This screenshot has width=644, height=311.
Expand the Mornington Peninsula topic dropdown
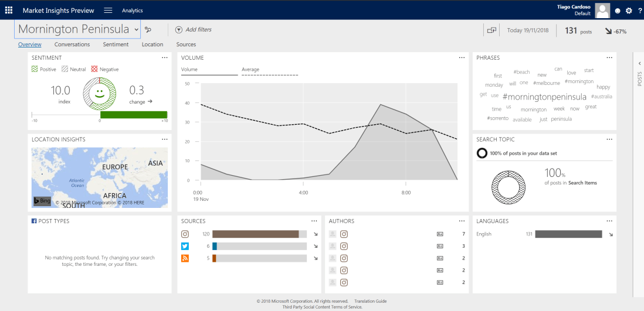(136, 29)
